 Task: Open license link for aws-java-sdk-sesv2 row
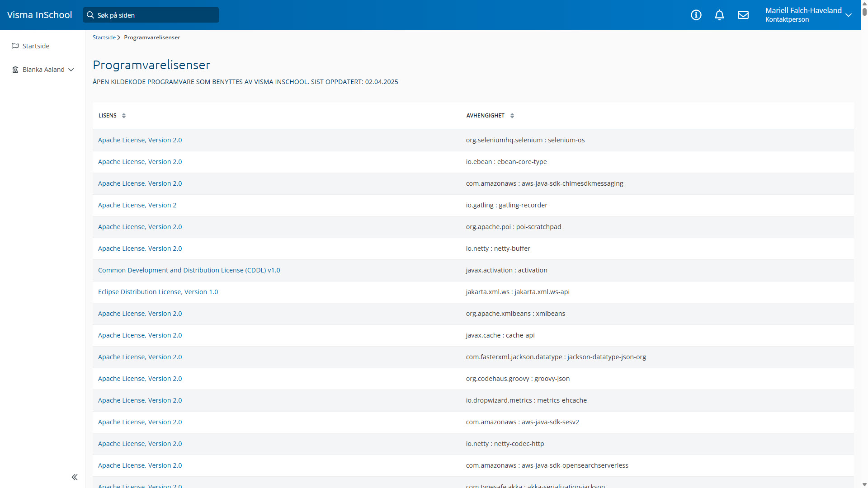pos(140,422)
